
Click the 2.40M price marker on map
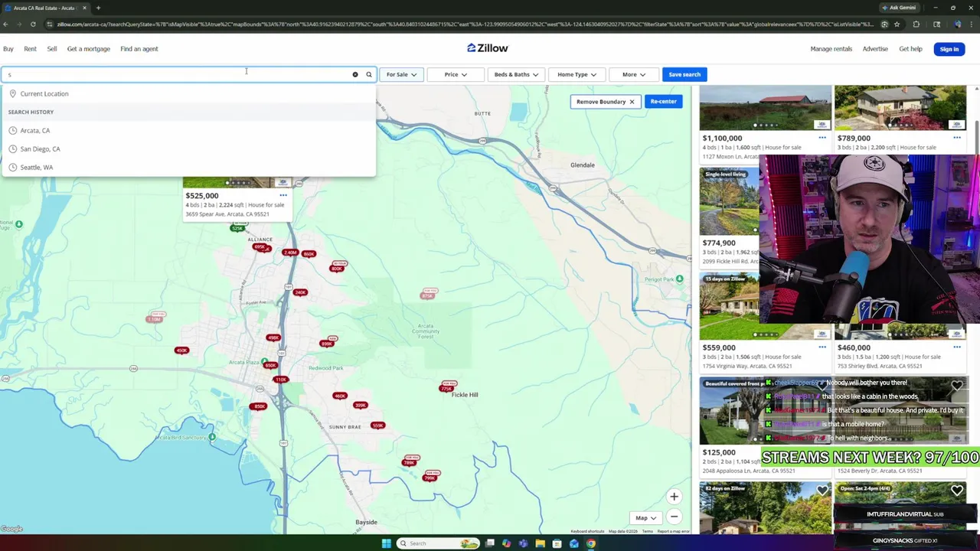[289, 253]
